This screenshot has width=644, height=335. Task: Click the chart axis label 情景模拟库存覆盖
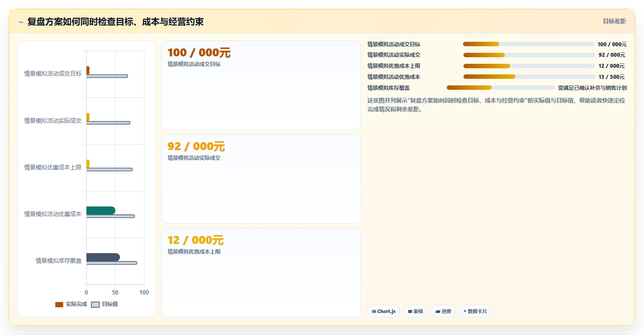point(59,261)
